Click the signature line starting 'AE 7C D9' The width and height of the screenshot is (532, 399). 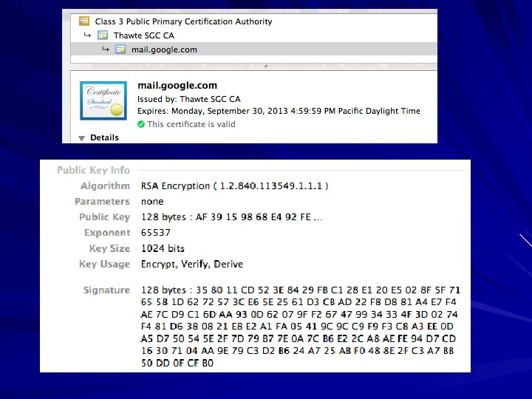coord(299,314)
